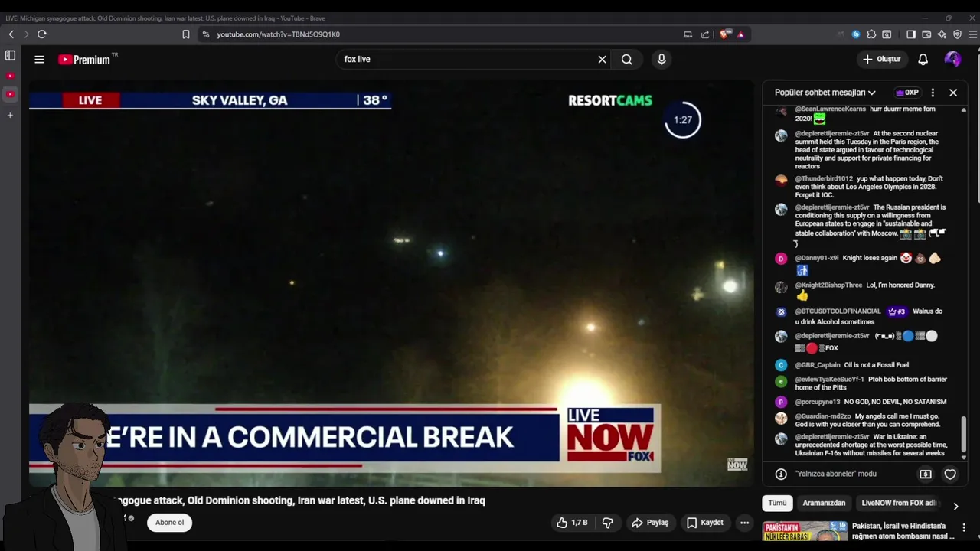The width and height of the screenshot is (980, 551).
Task: Open the "Yalnızca aboneler" modu info icon
Action: coord(781,474)
